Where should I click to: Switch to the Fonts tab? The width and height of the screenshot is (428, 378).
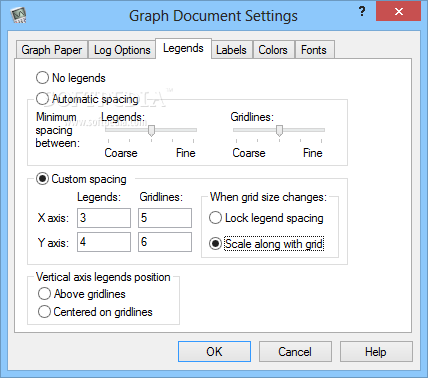(314, 50)
